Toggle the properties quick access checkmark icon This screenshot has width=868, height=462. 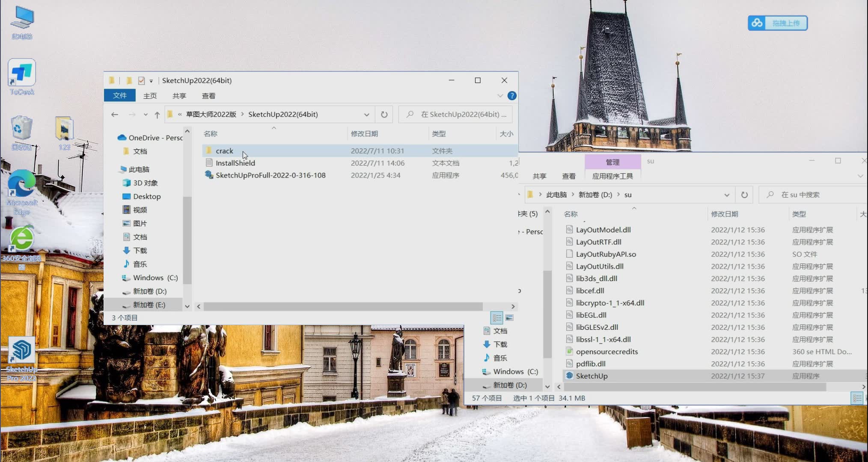click(x=141, y=80)
